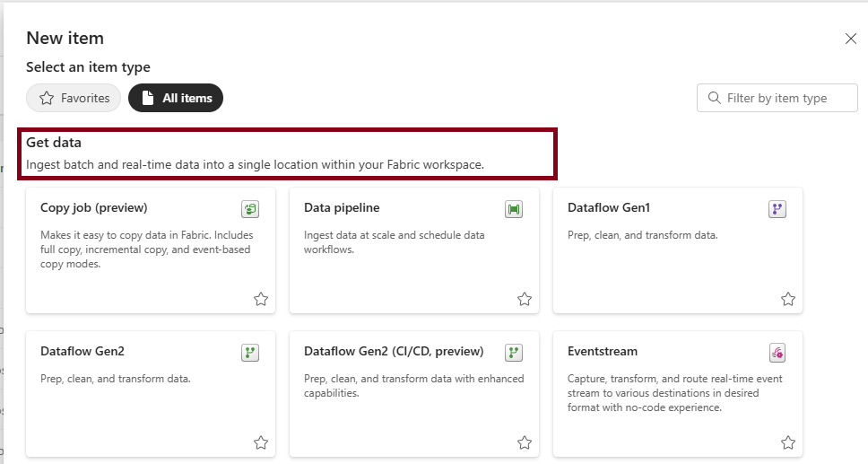
Task: Click the Dataflow Gen2 CI/CD icon
Action: 514,353
